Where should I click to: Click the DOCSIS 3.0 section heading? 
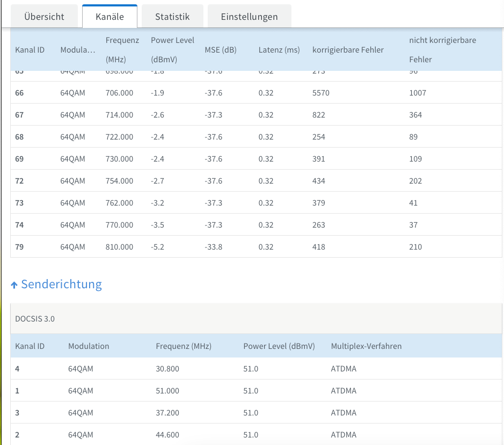35,319
